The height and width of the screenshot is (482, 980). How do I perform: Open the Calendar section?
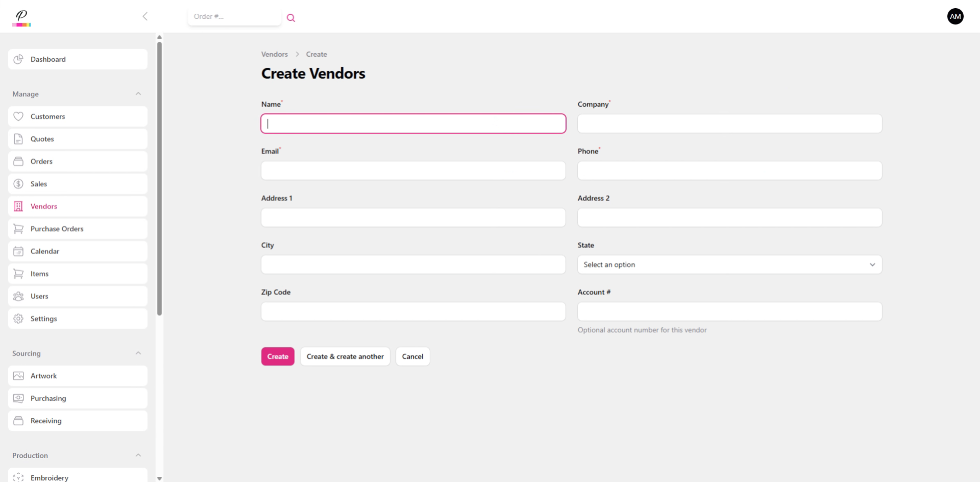[18, 251]
